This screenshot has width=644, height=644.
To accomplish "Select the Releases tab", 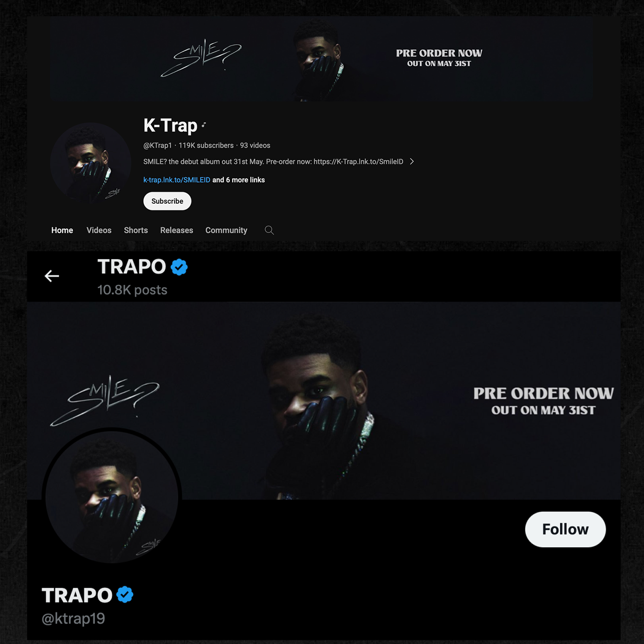I will coord(177,230).
